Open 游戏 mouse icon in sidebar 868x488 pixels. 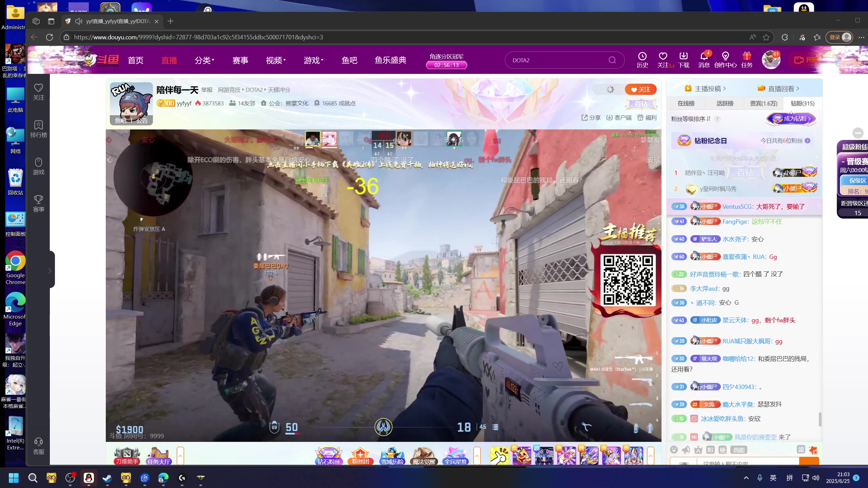[38, 166]
